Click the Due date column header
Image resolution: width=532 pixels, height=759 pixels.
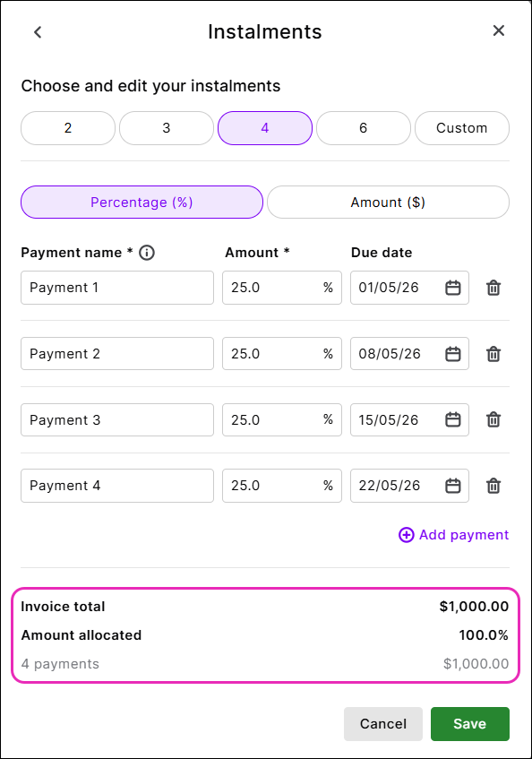(382, 253)
